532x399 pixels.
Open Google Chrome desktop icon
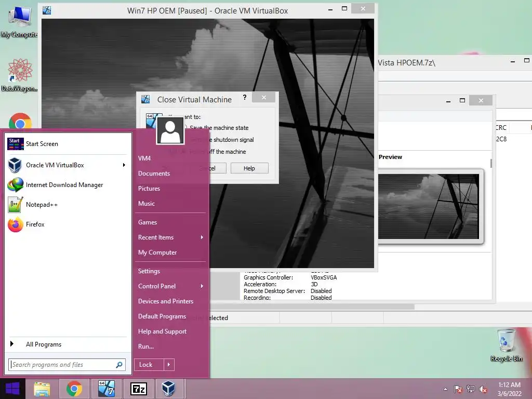20,121
